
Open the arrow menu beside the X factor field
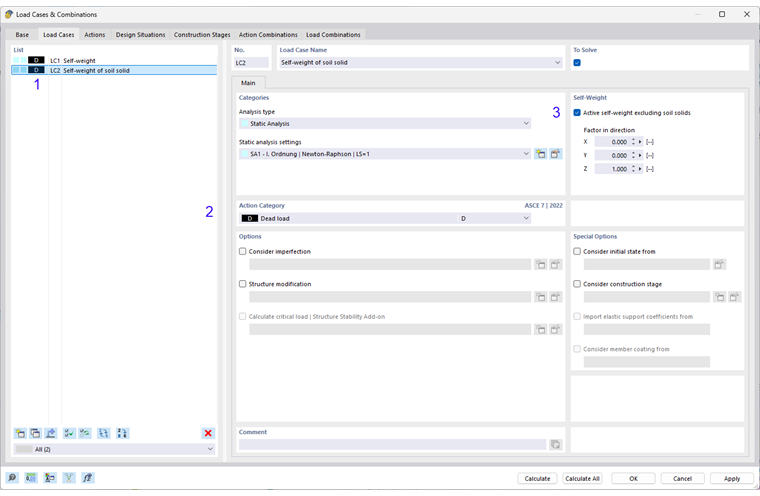tap(640, 142)
